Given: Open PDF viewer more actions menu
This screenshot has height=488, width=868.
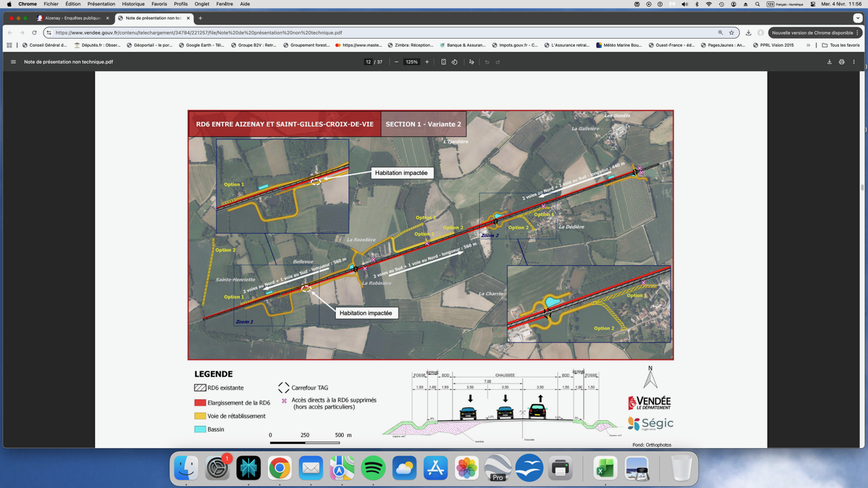Looking at the screenshot, I should [x=854, y=62].
